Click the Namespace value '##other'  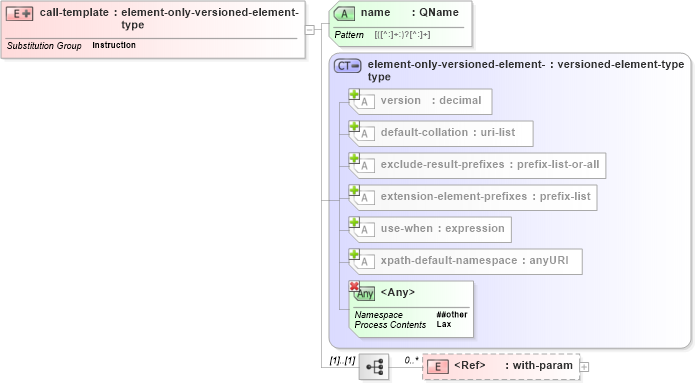click(452, 315)
